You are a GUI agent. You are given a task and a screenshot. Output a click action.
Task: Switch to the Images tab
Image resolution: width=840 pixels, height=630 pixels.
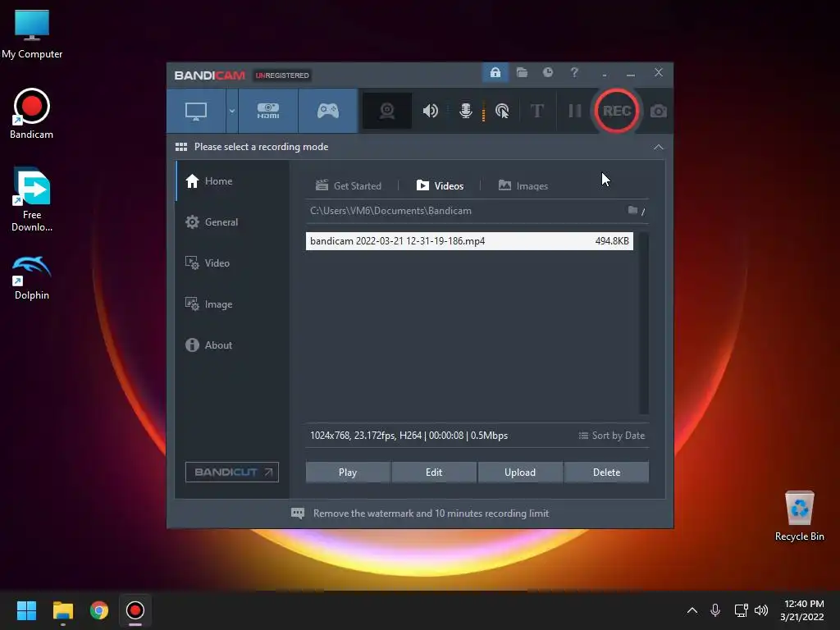coord(523,186)
